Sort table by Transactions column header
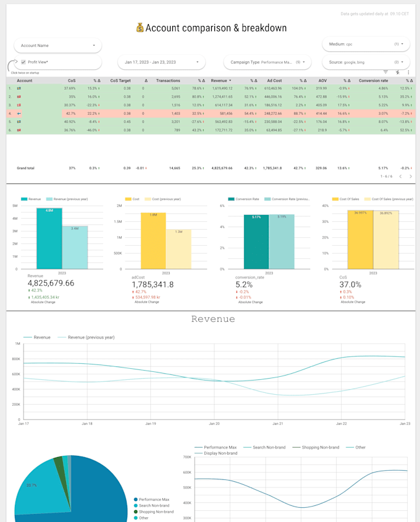This screenshot has width=420, height=522. (x=168, y=80)
